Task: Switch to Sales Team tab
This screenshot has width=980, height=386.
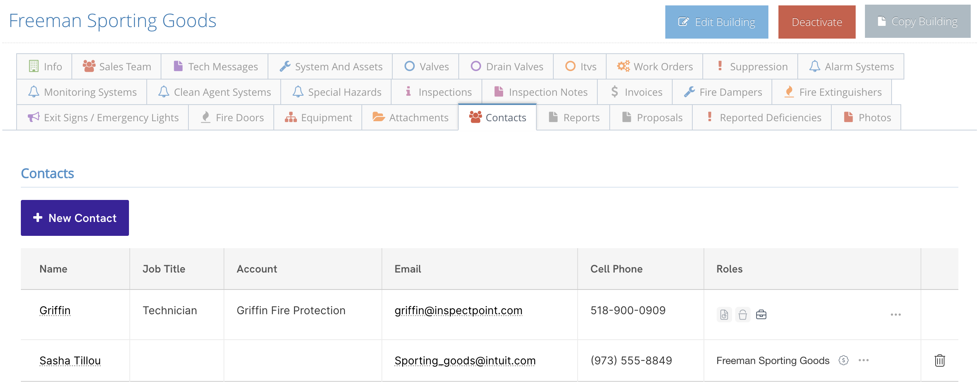Action: (x=117, y=66)
